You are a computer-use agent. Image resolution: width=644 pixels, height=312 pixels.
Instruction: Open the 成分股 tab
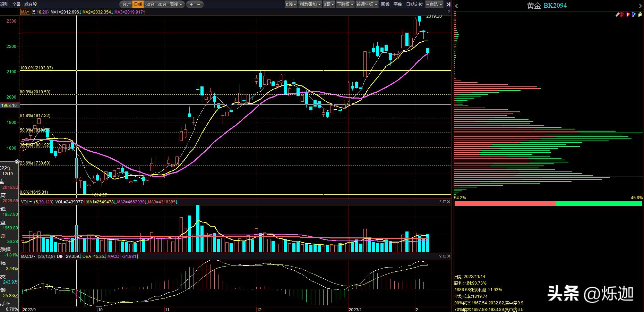pos(31,5)
